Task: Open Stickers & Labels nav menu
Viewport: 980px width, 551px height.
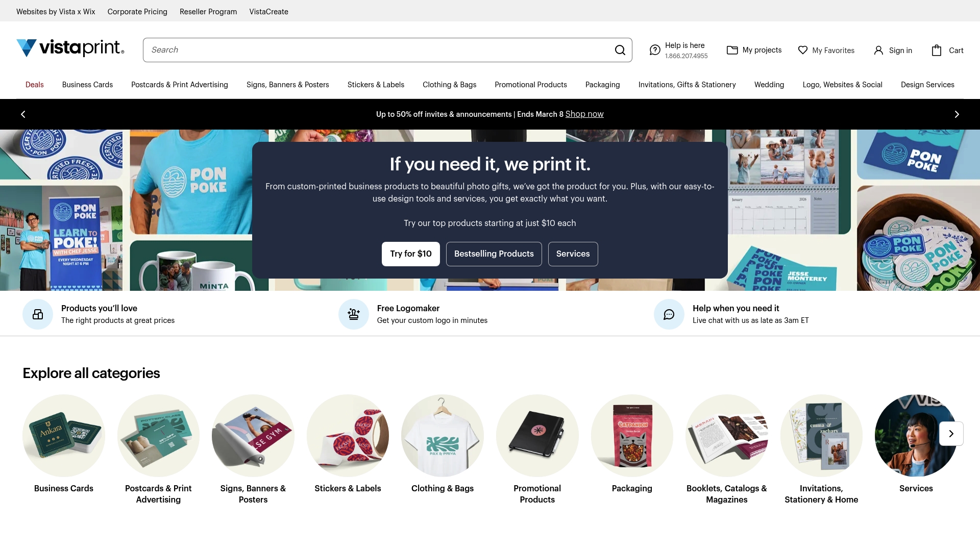Action: coord(376,85)
